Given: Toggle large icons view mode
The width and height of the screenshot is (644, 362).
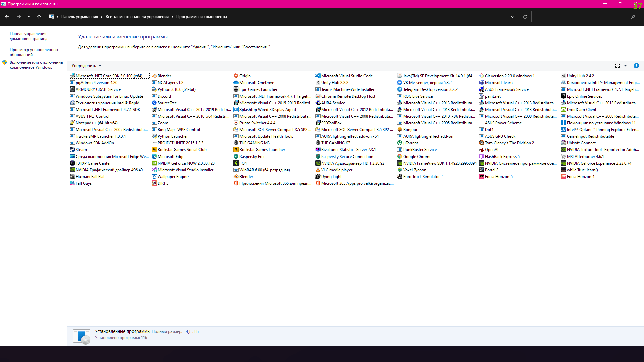Looking at the screenshot, I should click(x=618, y=66).
